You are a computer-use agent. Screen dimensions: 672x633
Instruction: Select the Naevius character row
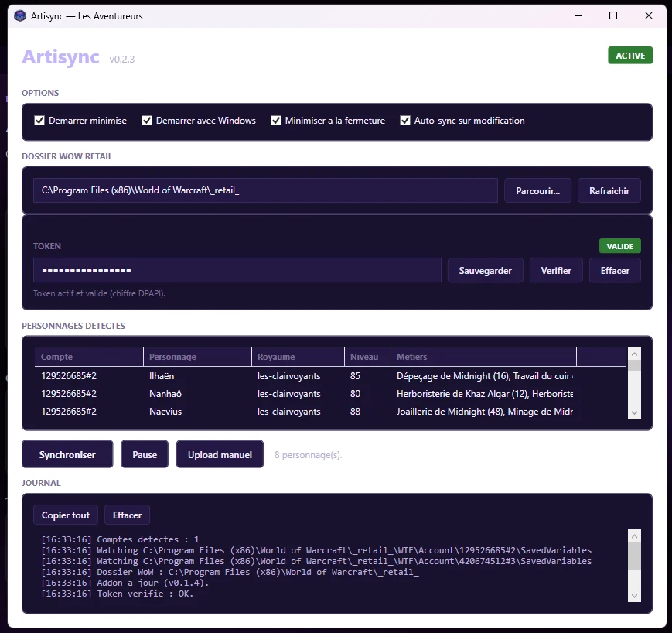330,412
